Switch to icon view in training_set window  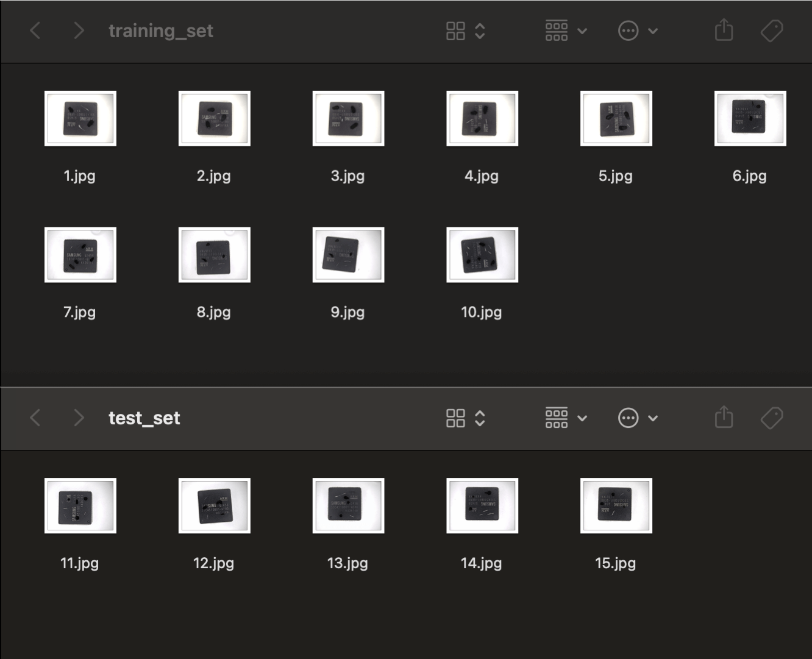pos(455,30)
